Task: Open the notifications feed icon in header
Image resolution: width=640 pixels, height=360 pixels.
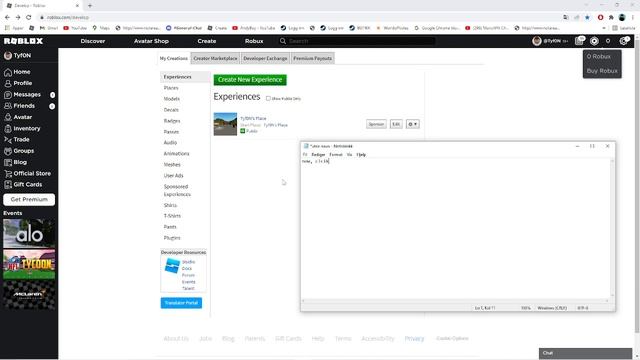Action: click(x=580, y=41)
